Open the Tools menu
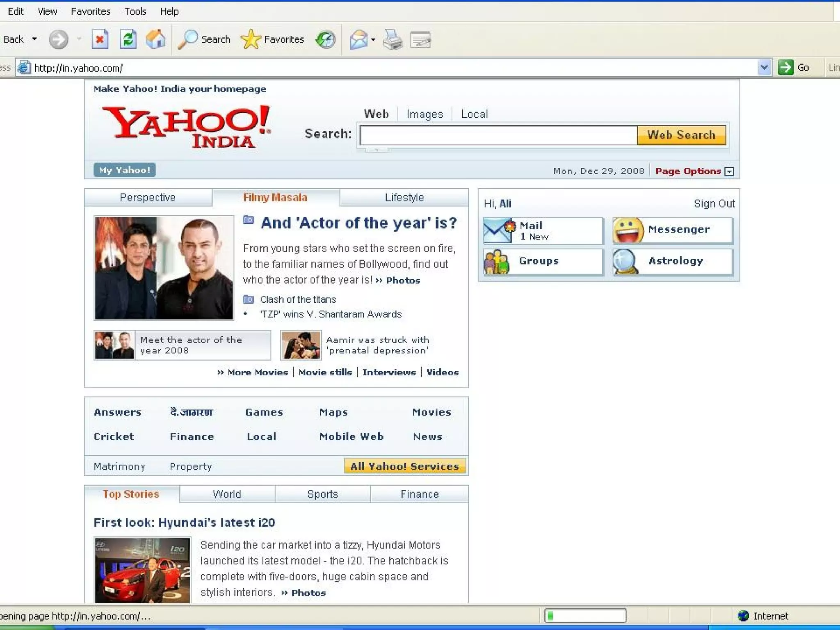Image resolution: width=840 pixels, height=630 pixels. coord(135,11)
